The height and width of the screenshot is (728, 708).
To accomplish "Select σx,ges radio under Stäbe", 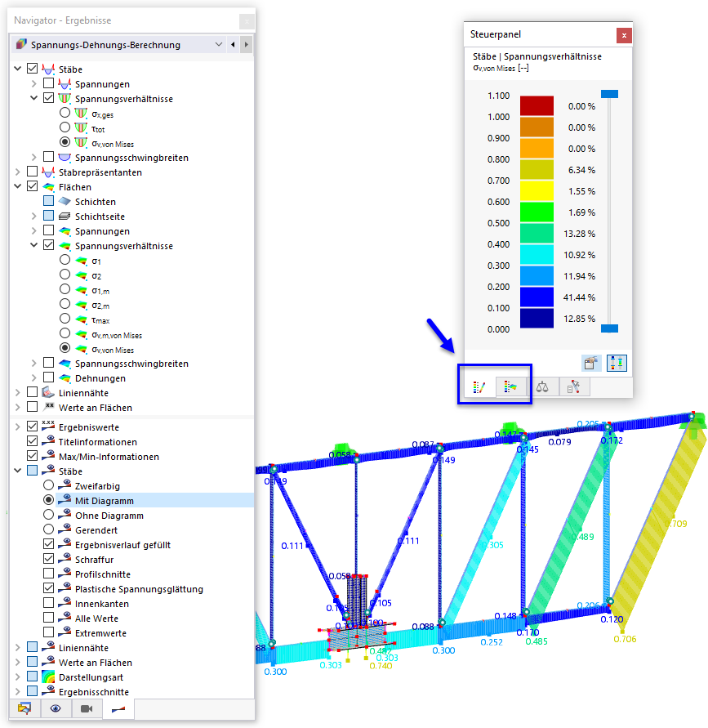I will pos(65,113).
